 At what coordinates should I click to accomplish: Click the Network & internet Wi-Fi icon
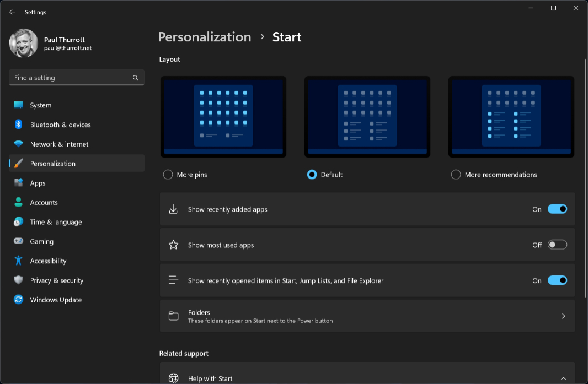pyautogui.click(x=18, y=144)
